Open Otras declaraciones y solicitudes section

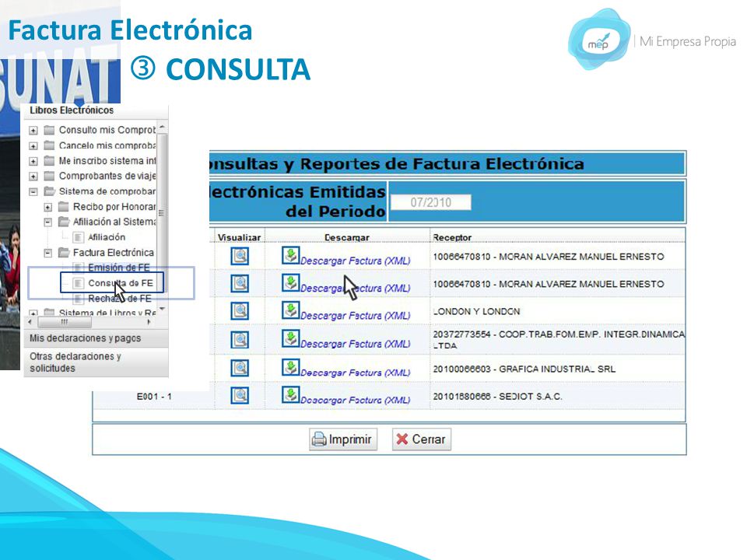coord(96,362)
